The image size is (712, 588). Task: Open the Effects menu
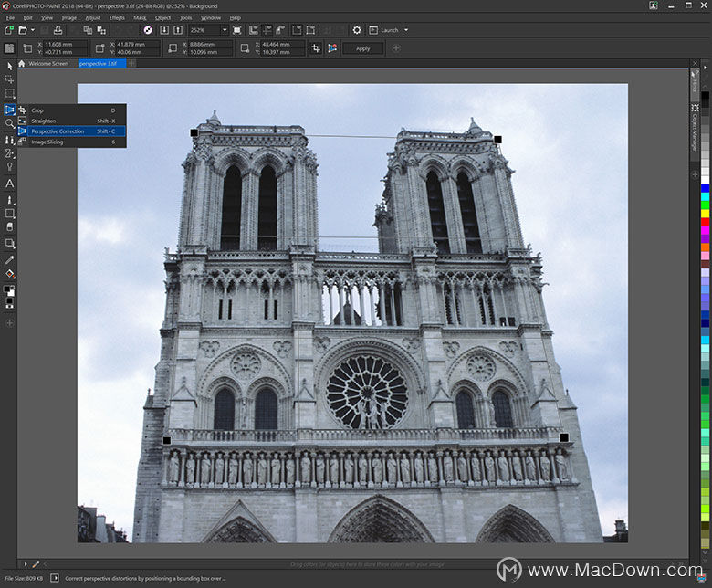click(x=117, y=17)
